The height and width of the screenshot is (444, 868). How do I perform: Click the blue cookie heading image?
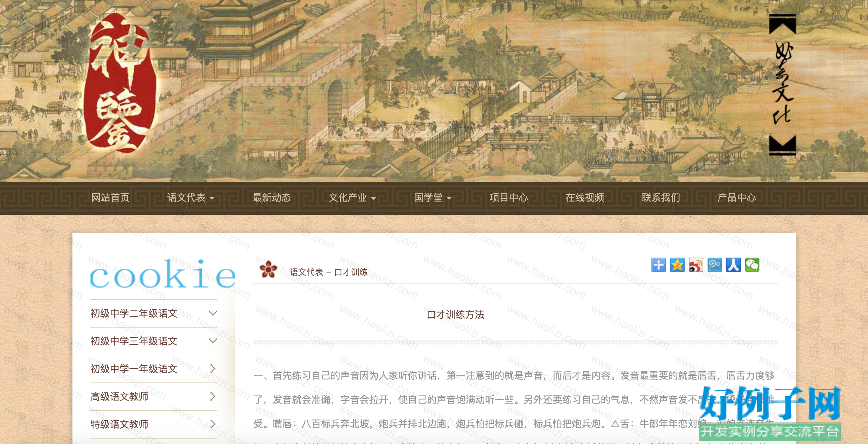click(x=163, y=274)
